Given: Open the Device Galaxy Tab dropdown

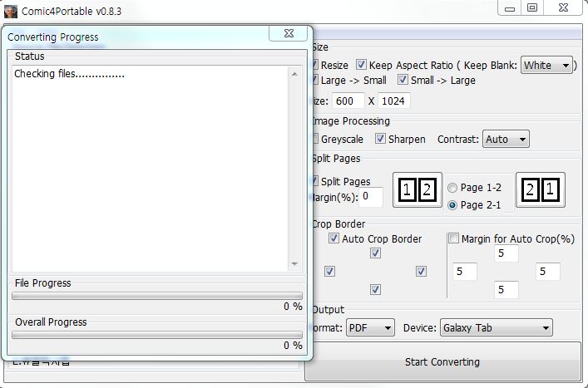Looking at the screenshot, I should coord(497,327).
